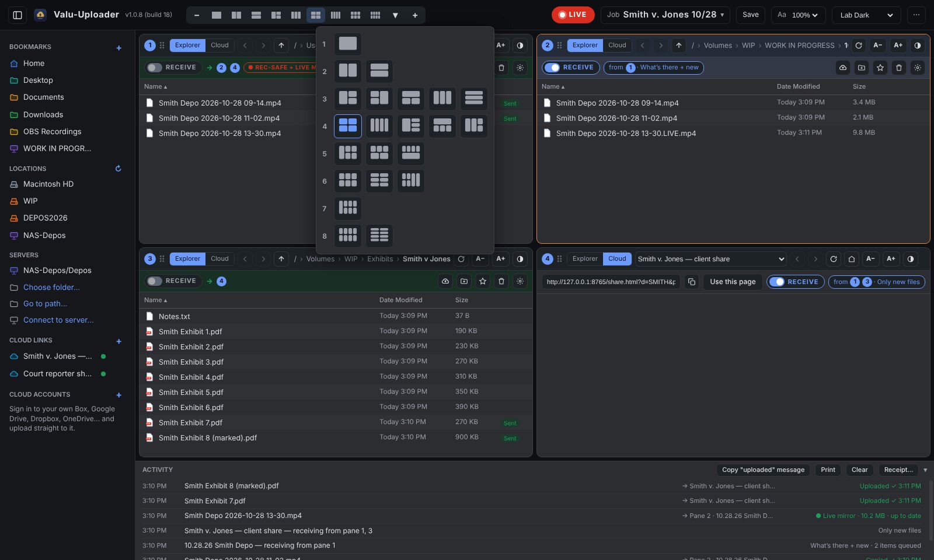Sort pane 3 by Name column

click(x=156, y=300)
